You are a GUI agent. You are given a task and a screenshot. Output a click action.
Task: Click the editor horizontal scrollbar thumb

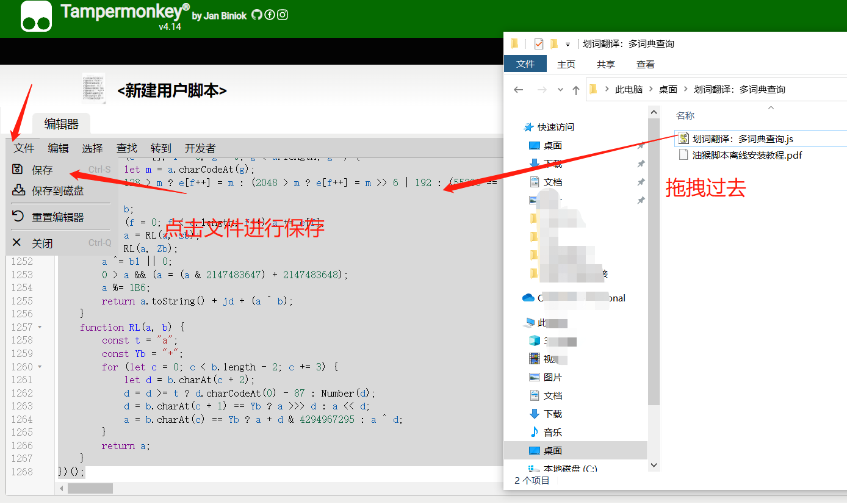(90, 488)
